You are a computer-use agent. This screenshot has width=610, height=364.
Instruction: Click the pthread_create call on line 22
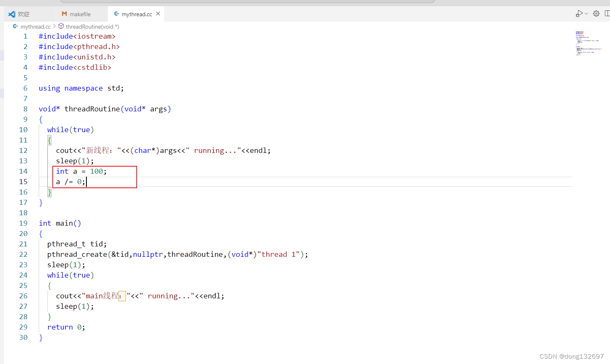[178, 254]
